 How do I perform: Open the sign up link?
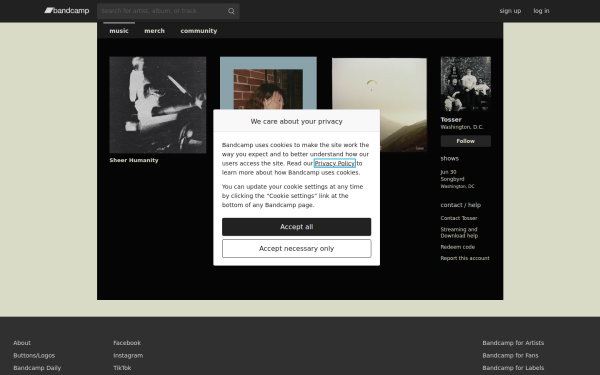[x=510, y=11]
